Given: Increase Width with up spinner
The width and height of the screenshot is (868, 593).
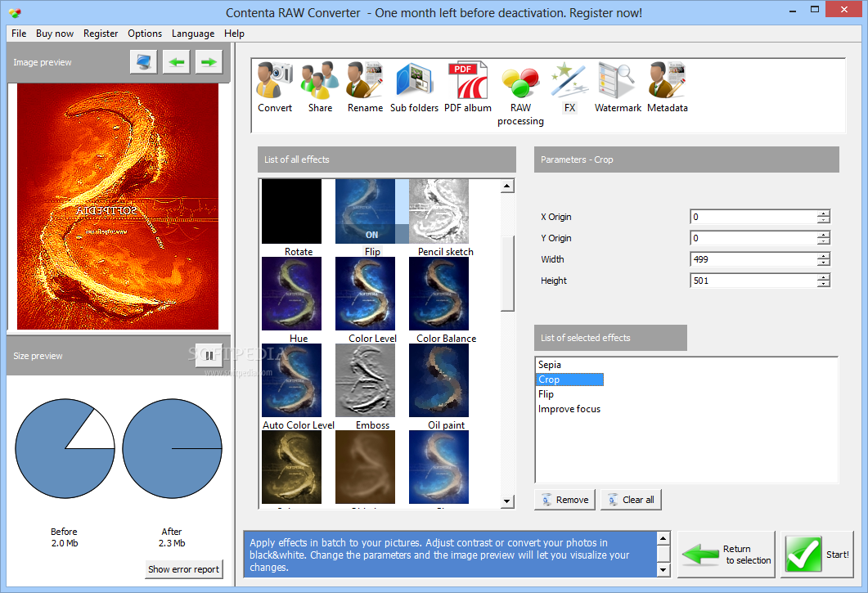Looking at the screenshot, I should (x=824, y=255).
